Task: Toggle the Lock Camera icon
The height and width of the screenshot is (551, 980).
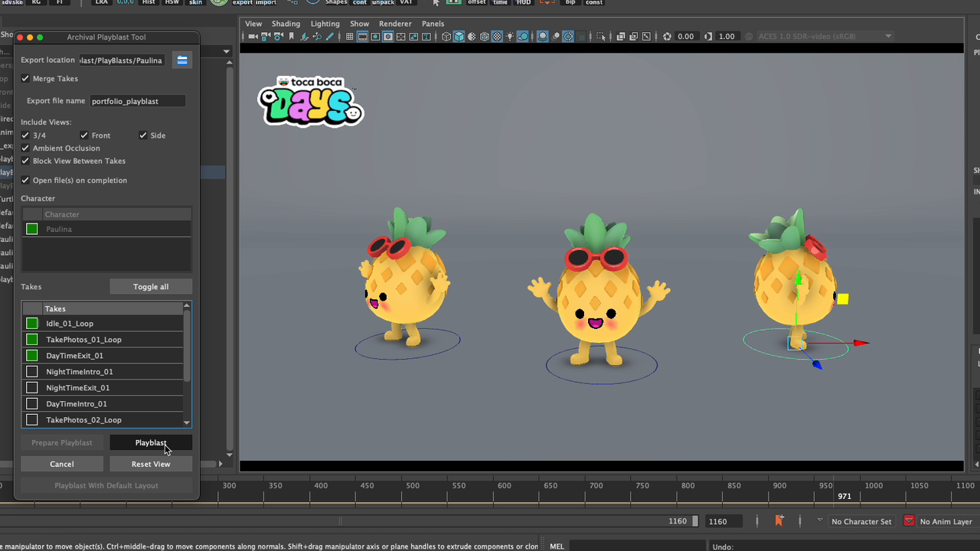Action: 265,36
